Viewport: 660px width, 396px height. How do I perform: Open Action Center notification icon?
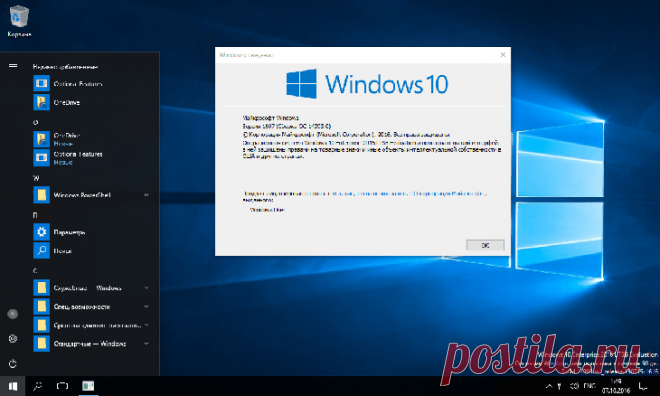click(x=643, y=386)
